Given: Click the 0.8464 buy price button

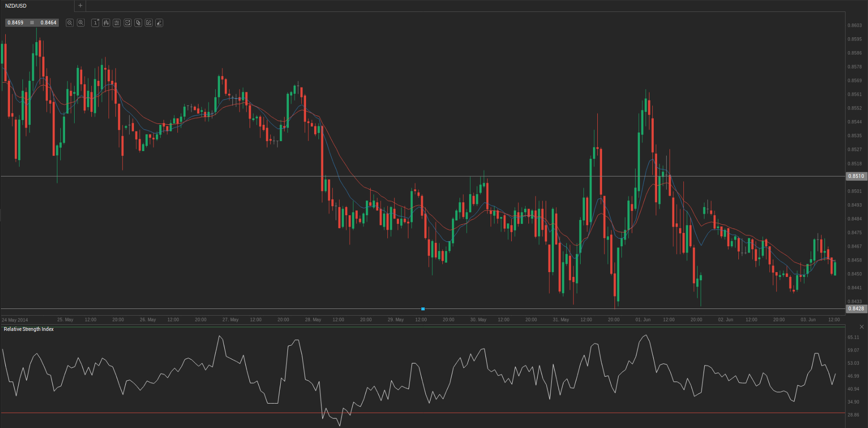Looking at the screenshot, I should 48,23.
